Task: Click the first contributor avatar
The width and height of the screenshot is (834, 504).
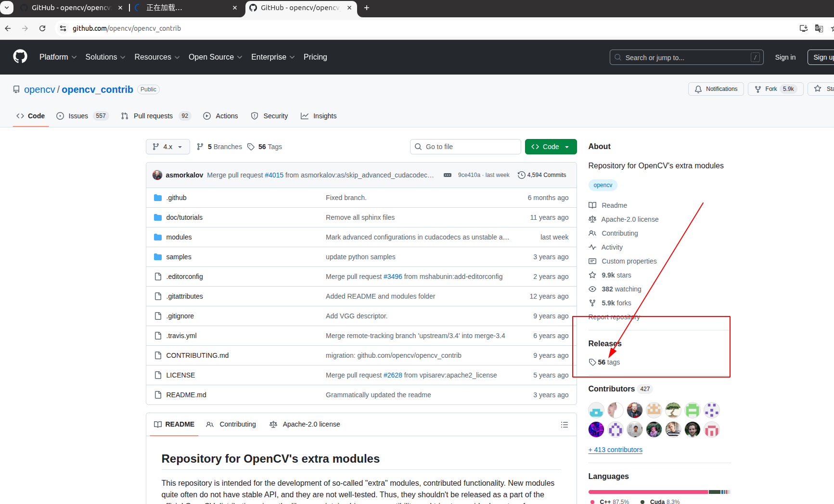Action: coord(596,410)
